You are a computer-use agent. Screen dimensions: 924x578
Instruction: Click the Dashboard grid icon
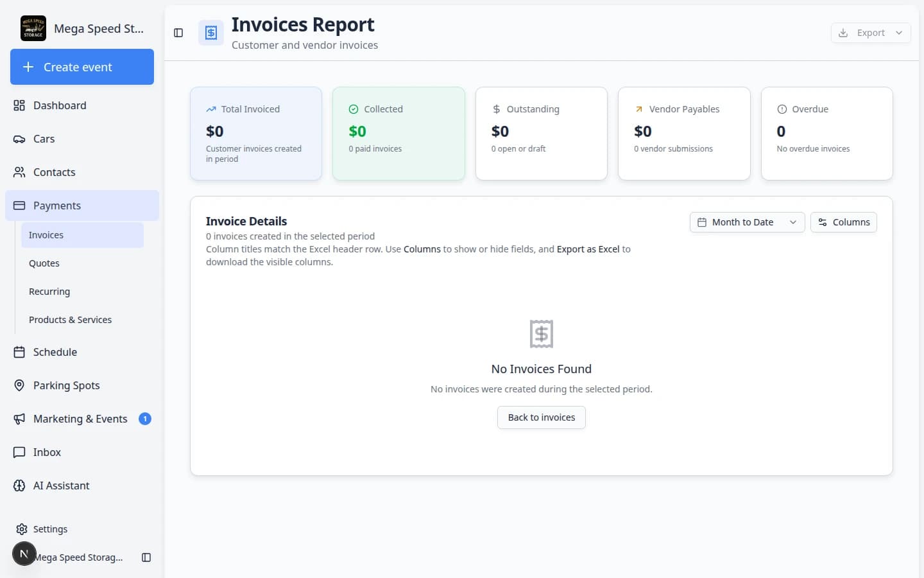click(19, 105)
